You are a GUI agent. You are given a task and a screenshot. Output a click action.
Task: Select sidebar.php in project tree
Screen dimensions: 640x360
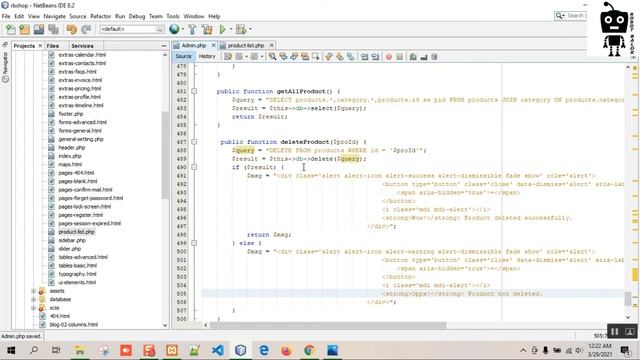tap(72, 240)
